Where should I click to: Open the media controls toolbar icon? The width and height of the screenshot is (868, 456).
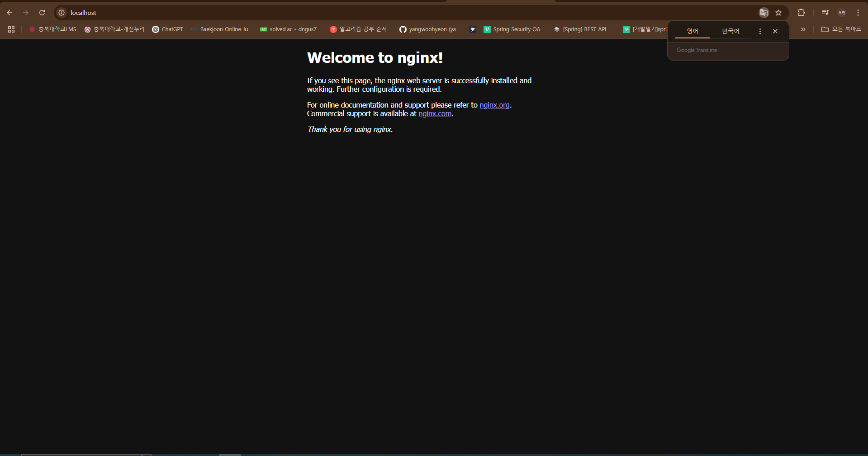[825, 13]
